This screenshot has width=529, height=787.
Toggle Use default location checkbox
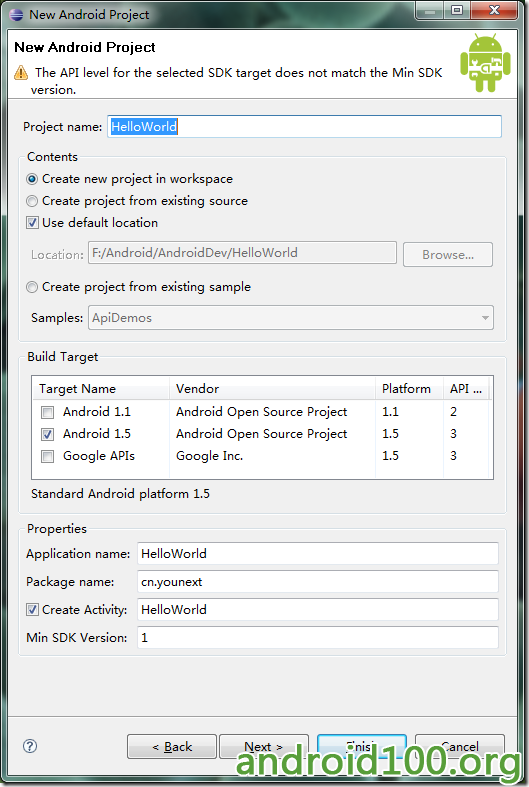(33, 222)
